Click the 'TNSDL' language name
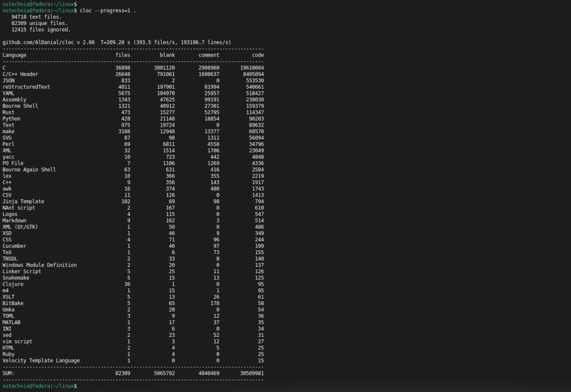 point(10,259)
